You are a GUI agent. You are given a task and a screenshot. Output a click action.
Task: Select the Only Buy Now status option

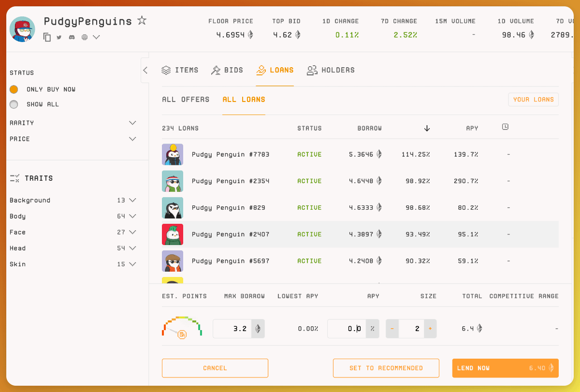14,89
